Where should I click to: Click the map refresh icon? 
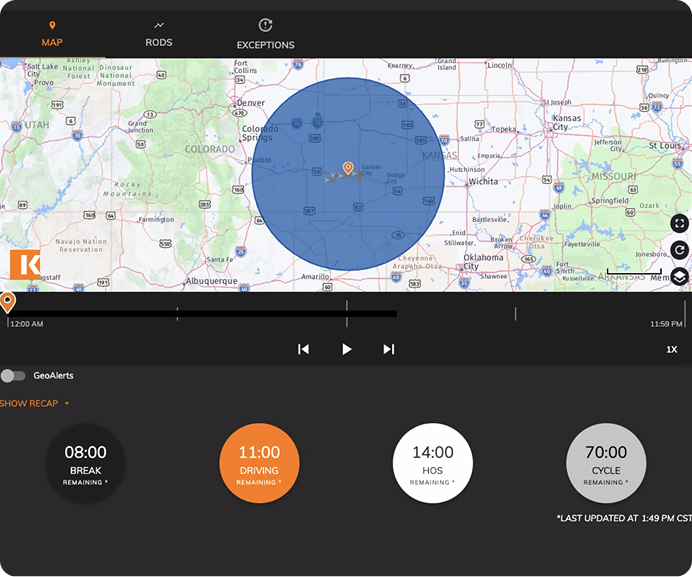click(679, 251)
